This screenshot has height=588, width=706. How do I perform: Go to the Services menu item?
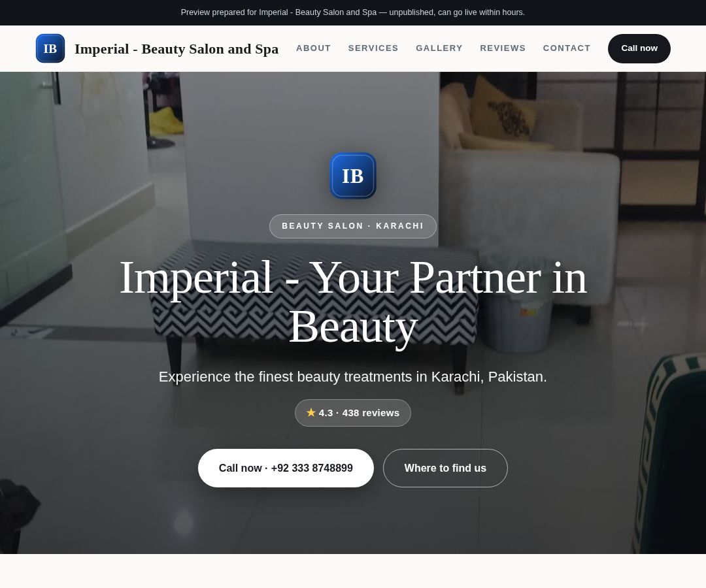pyautogui.click(x=373, y=48)
